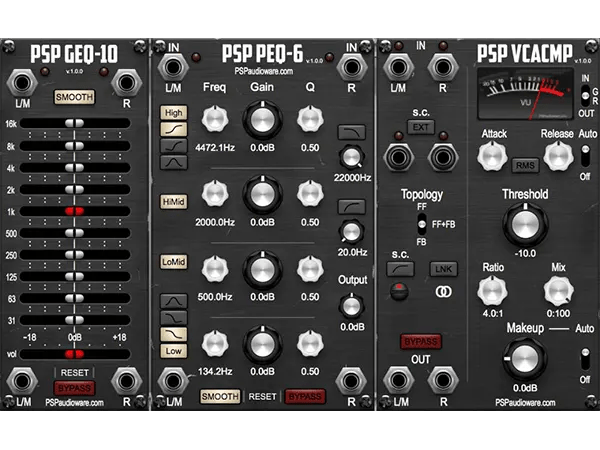The height and width of the screenshot is (450, 600).
Task: Select the LoMid band button
Action: [174, 262]
